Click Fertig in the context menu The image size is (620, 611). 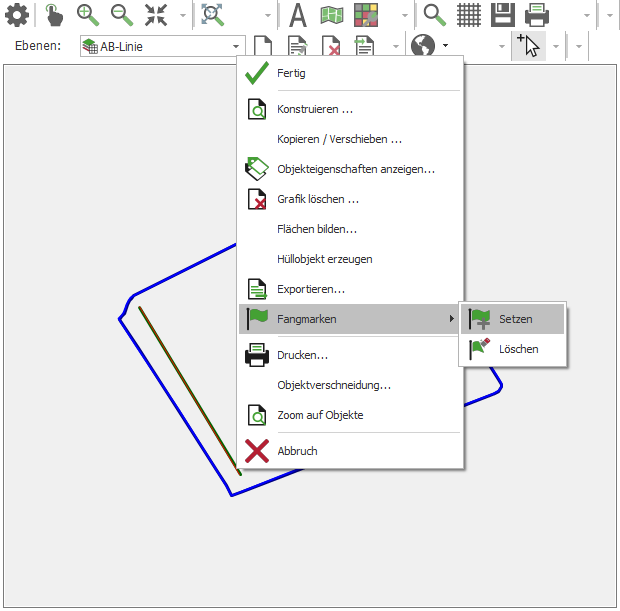point(291,73)
